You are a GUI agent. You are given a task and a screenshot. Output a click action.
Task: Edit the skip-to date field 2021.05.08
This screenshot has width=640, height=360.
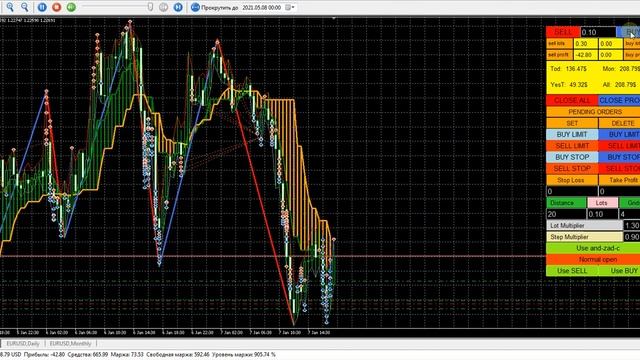(262, 7)
